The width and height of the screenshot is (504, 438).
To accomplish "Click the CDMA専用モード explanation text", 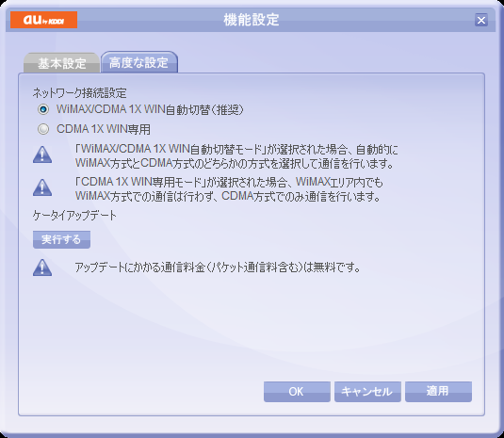I will [x=229, y=189].
